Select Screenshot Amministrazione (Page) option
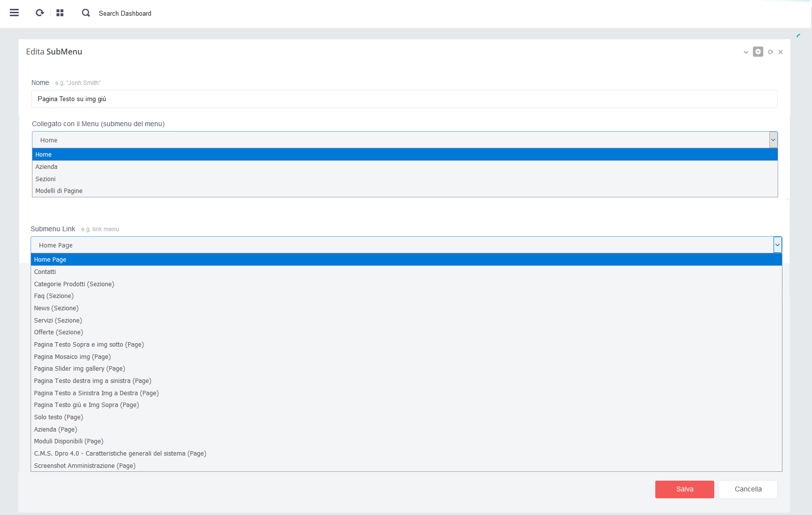This screenshot has height=515, width=812. tap(84, 466)
